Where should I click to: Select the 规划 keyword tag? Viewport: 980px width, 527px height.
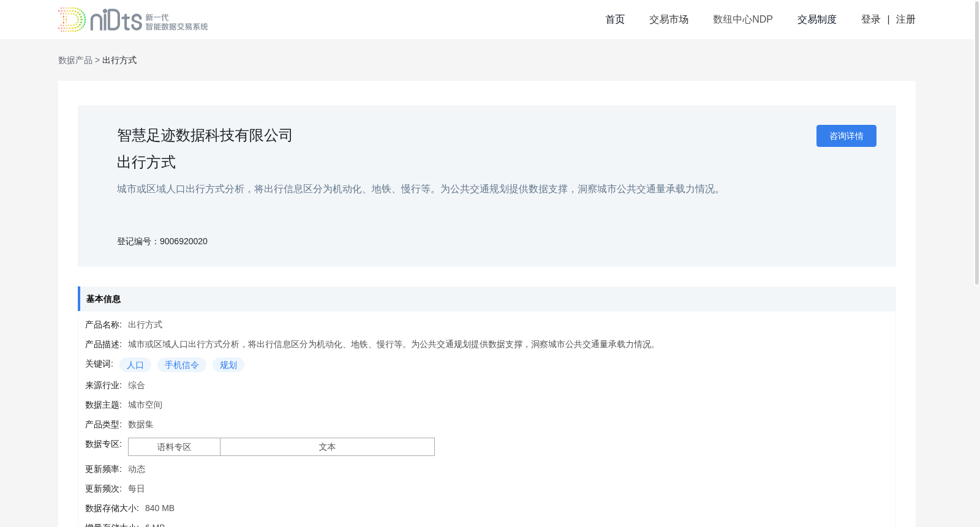228,365
